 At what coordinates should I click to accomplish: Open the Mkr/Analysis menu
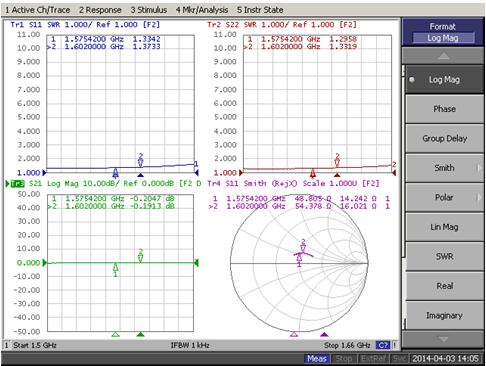(x=202, y=10)
